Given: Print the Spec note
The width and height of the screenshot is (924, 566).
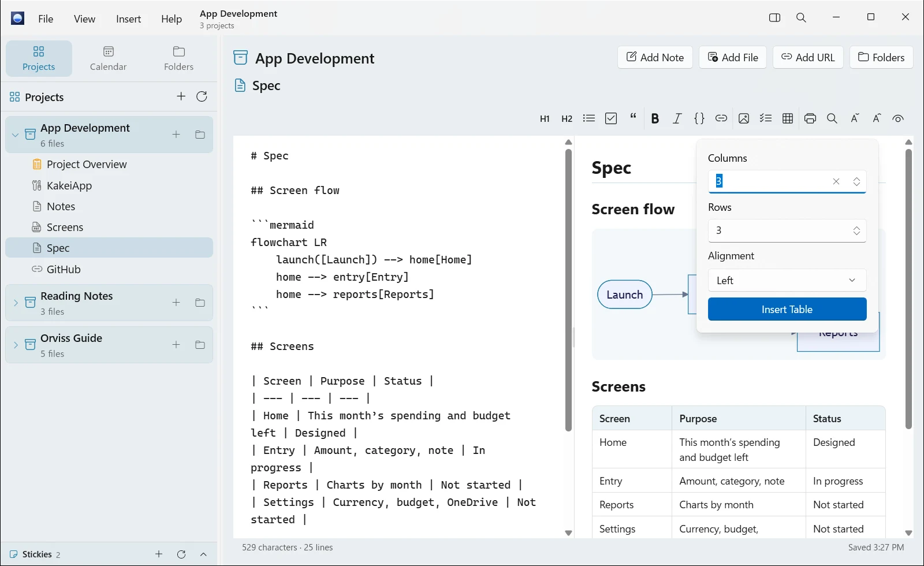Looking at the screenshot, I should point(810,118).
